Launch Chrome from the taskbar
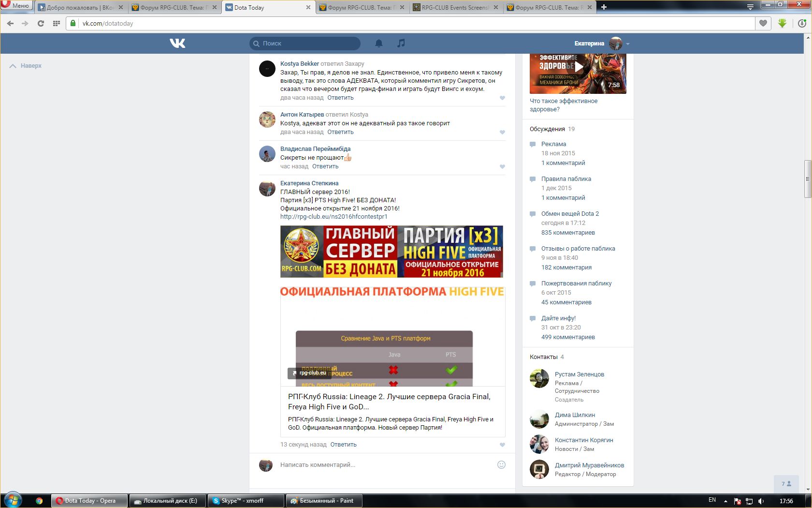 point(39,501)
